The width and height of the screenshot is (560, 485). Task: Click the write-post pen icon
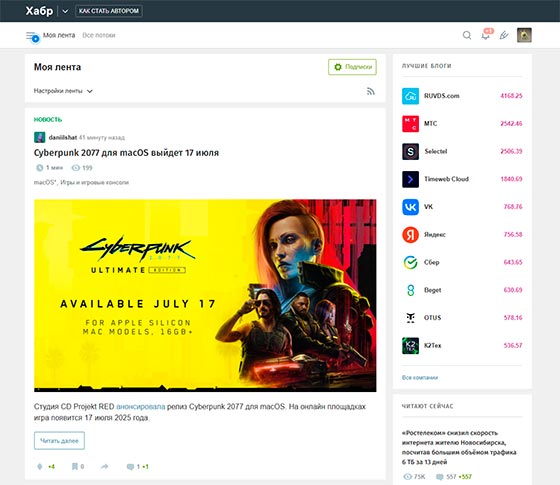pos(504,35)
